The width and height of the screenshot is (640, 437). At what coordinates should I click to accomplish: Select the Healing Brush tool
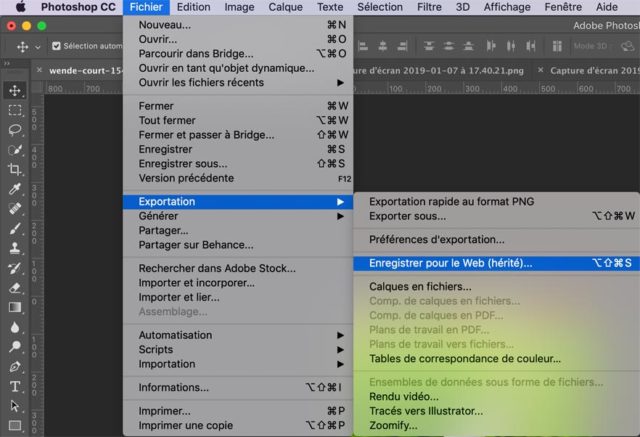pyautogui.click(x=15, y=209)
